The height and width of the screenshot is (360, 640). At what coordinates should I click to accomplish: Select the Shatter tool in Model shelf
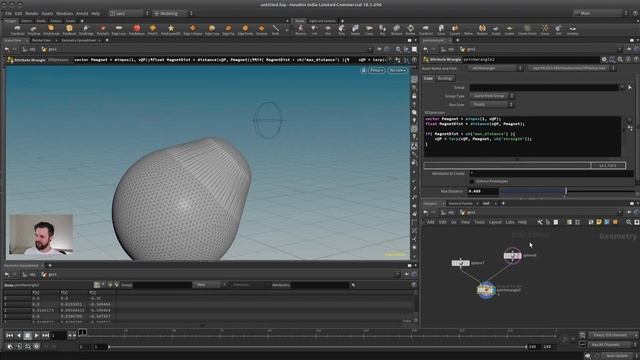(410, 29)
